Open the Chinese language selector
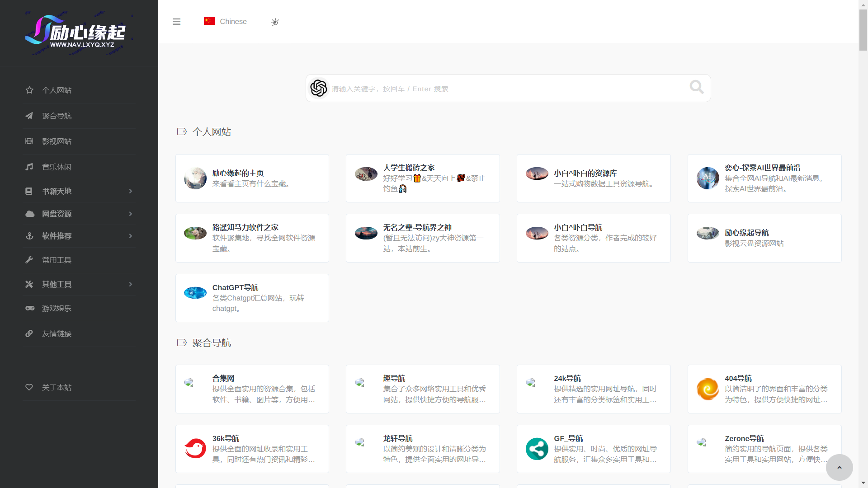This screenshot has height=488, width=868. click(226, 21)
